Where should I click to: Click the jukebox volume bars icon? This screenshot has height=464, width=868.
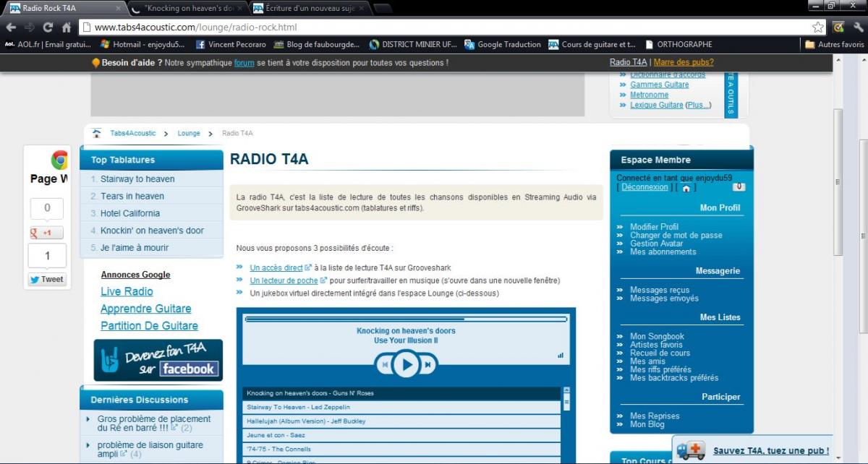point(560,355)
